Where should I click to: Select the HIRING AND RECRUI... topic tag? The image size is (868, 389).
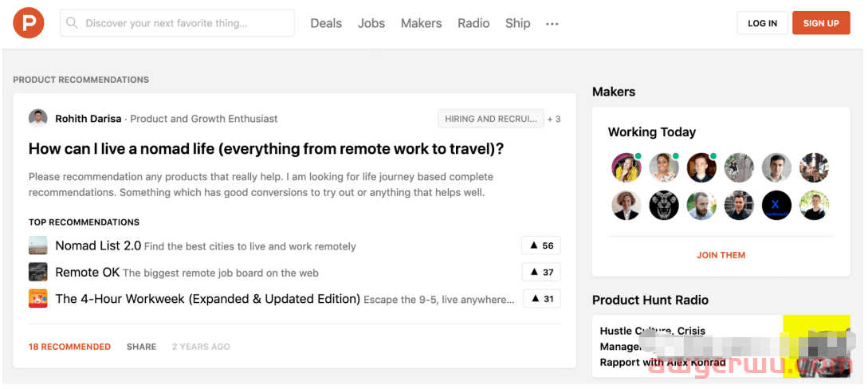point(491,119)
